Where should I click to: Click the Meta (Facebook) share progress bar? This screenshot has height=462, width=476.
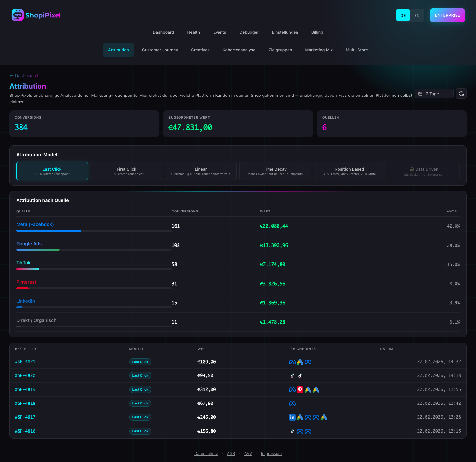(94, 231)
